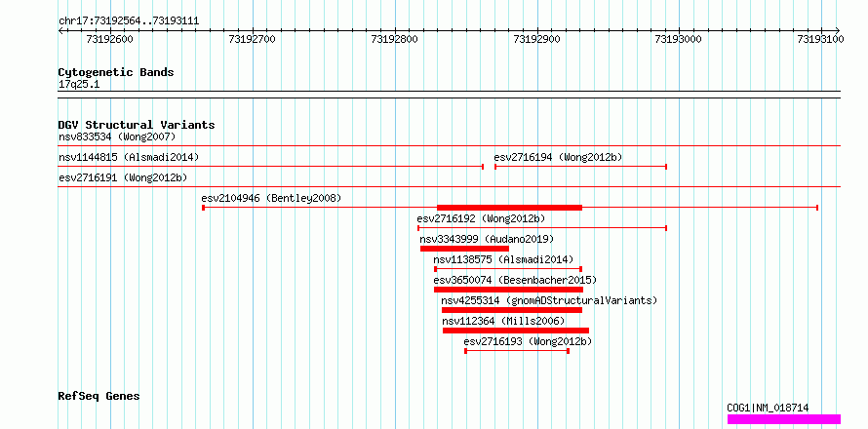
Task: Select the 17q25.1 band label
Action: [x=79, y=85]
